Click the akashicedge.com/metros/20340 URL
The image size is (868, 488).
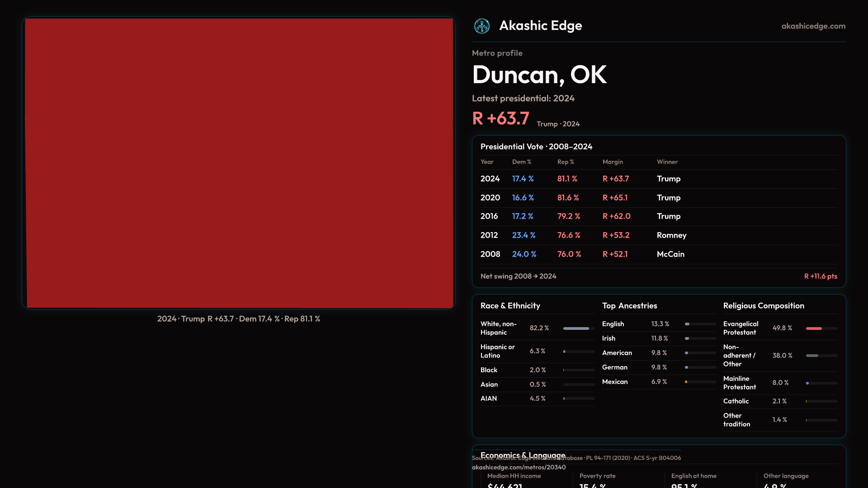(x=519, y=467)
